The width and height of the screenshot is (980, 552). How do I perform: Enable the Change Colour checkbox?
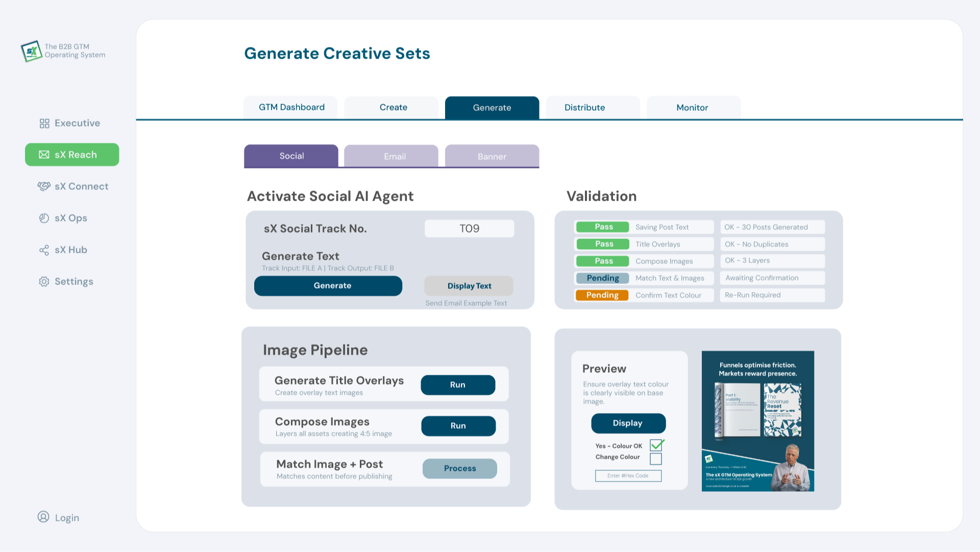click(656, 459)
